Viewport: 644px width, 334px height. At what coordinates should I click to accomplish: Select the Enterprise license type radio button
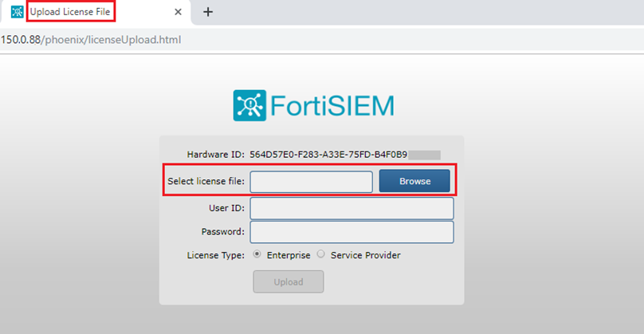[257, 255]
